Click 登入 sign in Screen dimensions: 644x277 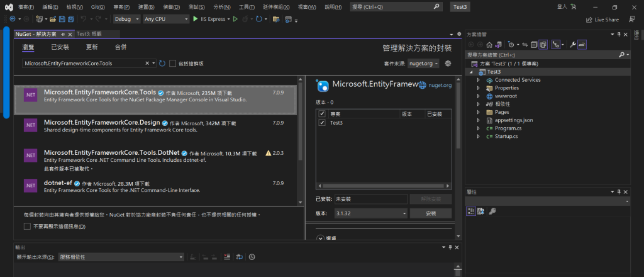562,7
